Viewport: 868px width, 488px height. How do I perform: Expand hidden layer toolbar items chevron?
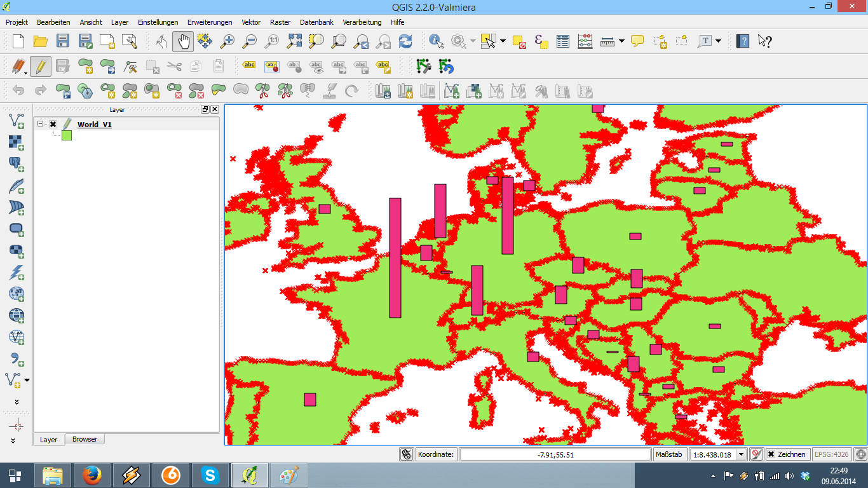click(17, 402)
